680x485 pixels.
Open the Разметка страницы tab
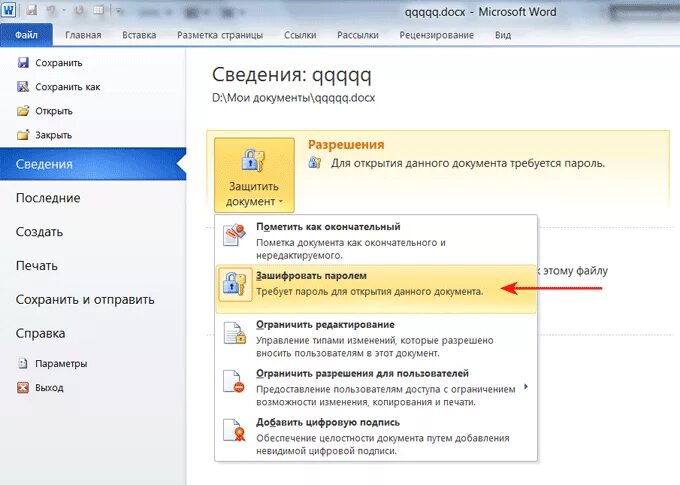point(220,35)
